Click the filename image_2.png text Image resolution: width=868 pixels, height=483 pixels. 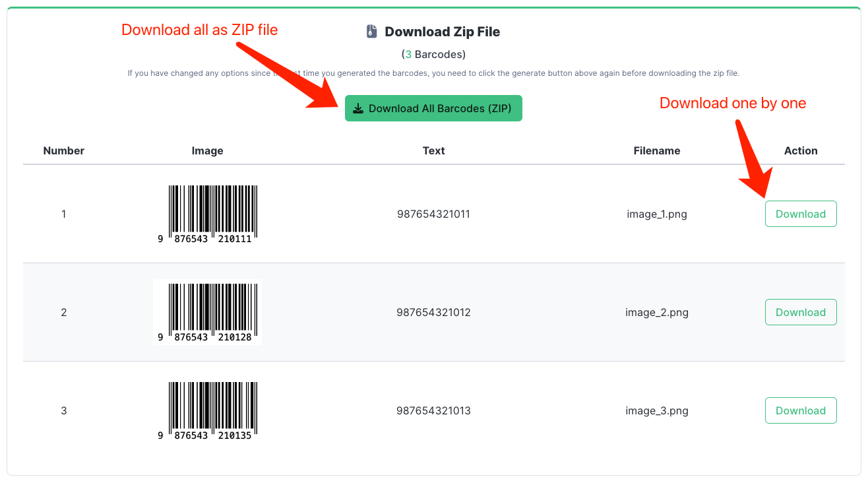pos(656,311)
